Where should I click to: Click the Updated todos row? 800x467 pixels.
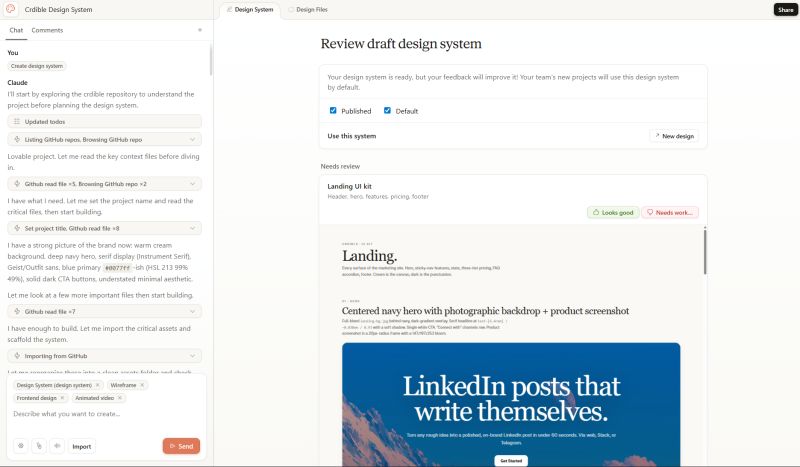105,121
